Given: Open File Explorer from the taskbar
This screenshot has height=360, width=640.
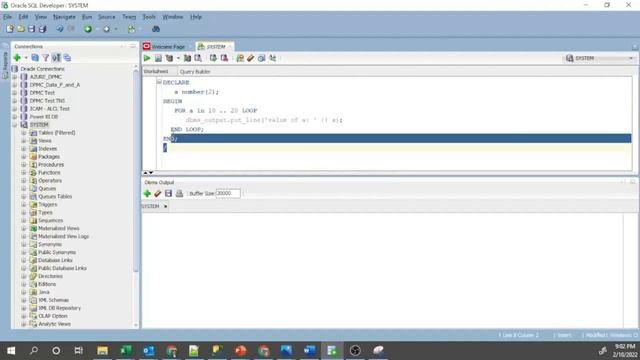Looking at the screenshot, I should coord(102,350).
